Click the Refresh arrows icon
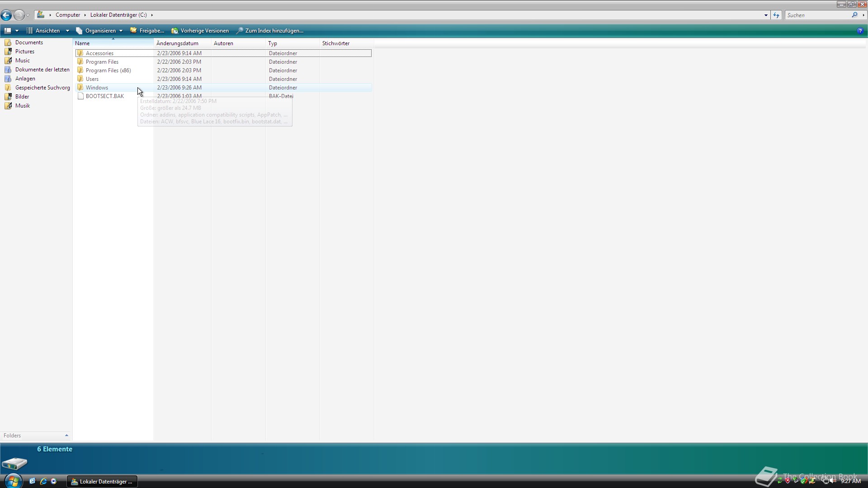This screenshot has width=868, height=488. (x=776, y=15)
